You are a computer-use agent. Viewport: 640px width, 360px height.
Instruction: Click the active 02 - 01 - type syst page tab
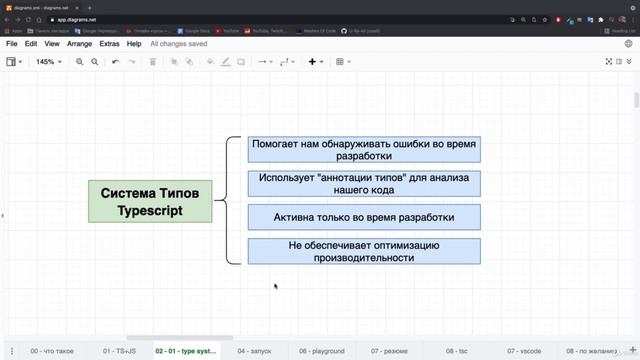coord(186,351)
